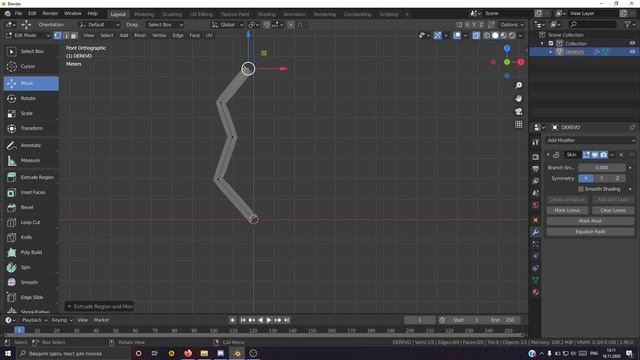Open the Mesh menu
This screenshot has width=640, height=360.
pyautogui.click(x=140, y=36)
